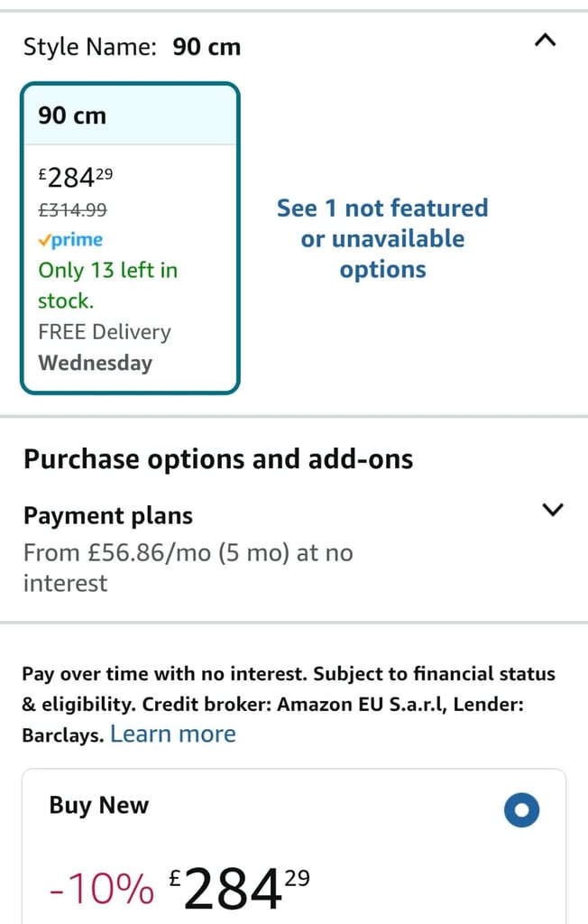
Task: Expand the Payment plans chevron
Action: pos(552,509)
